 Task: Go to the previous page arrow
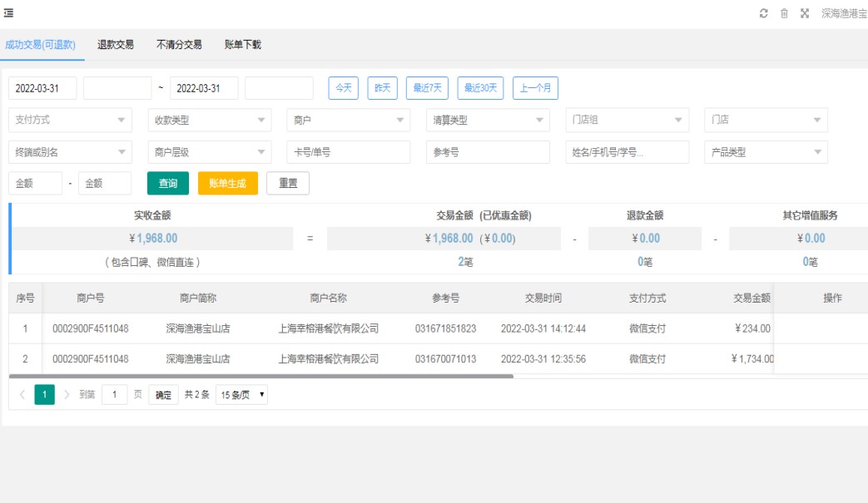click(22, 394)
